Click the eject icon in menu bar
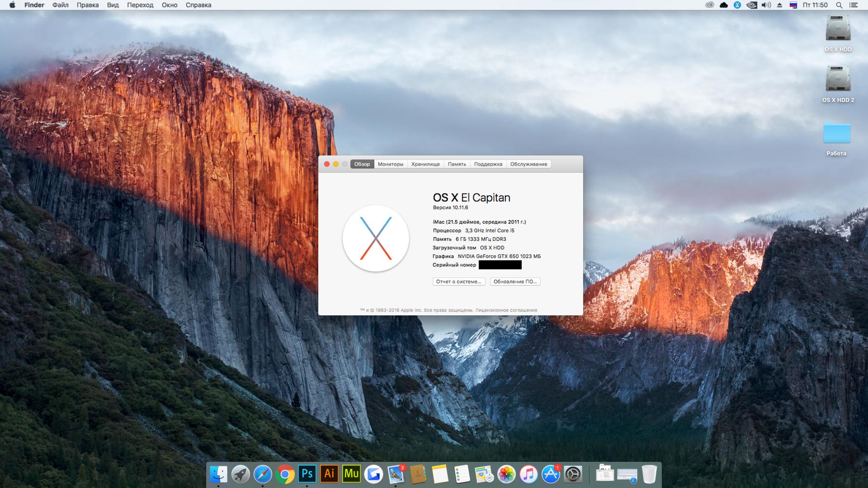 [x=780, y=5]
